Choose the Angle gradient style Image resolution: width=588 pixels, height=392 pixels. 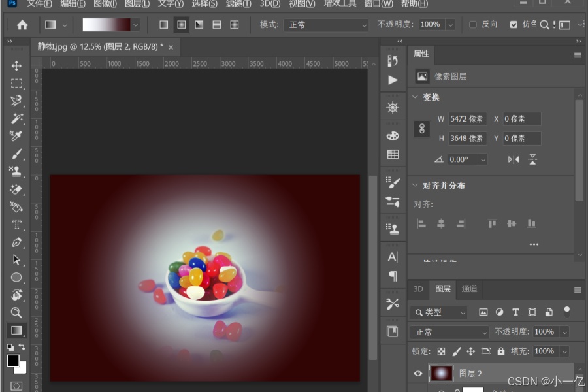[x=199, y=25]
